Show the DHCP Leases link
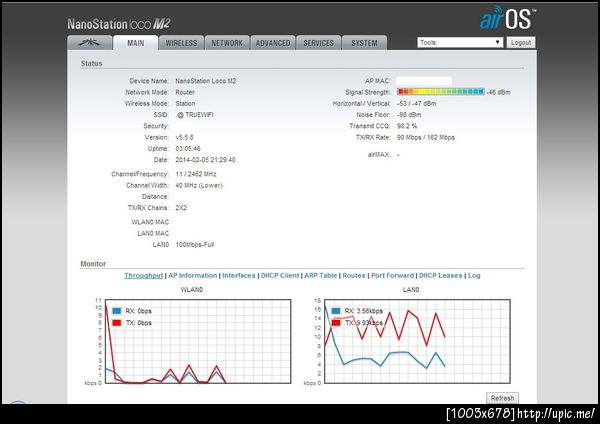 (x=440, y=276)
